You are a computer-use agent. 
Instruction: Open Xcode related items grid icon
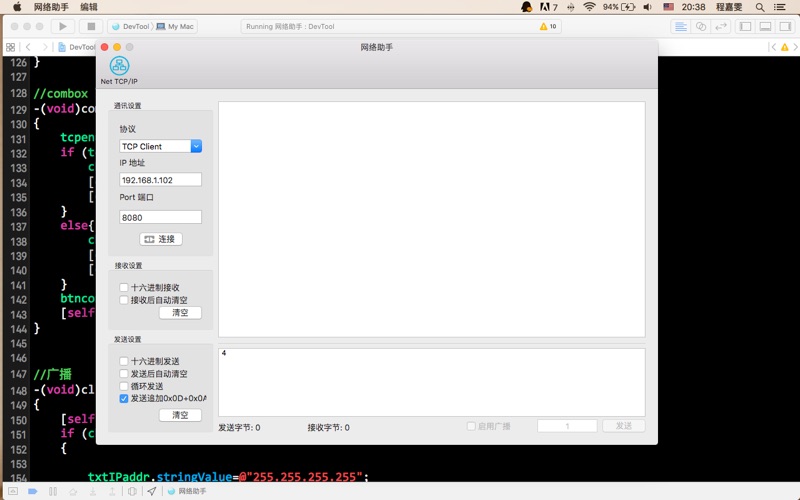click(x=10, y=47)
